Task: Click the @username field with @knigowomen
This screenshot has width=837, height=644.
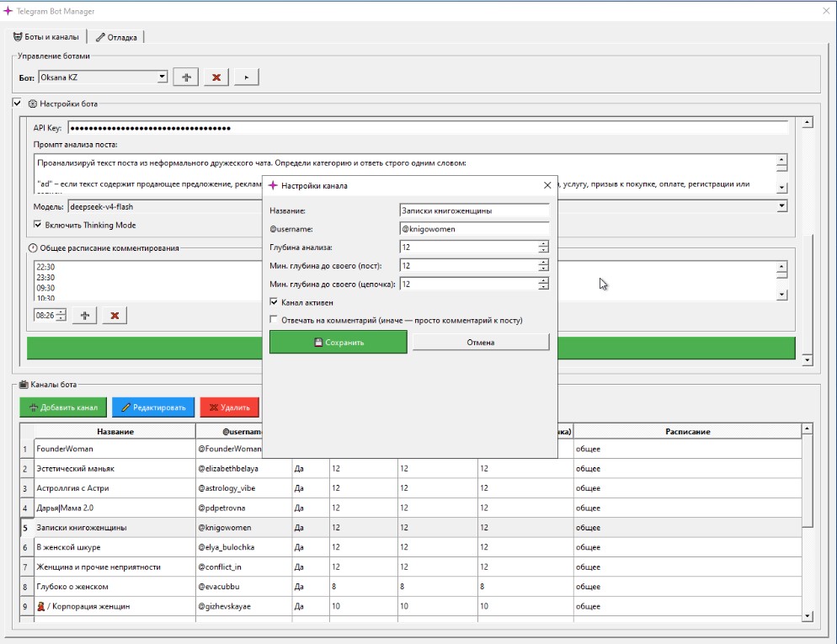Action: (x=474, y=229)
